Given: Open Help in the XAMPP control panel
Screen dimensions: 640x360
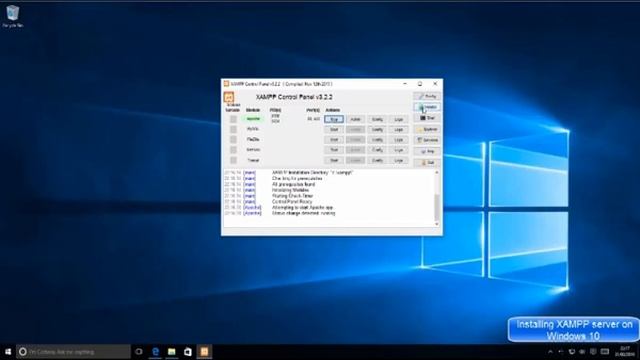Looking at the screenshot, I should click(x=427, y=151).
